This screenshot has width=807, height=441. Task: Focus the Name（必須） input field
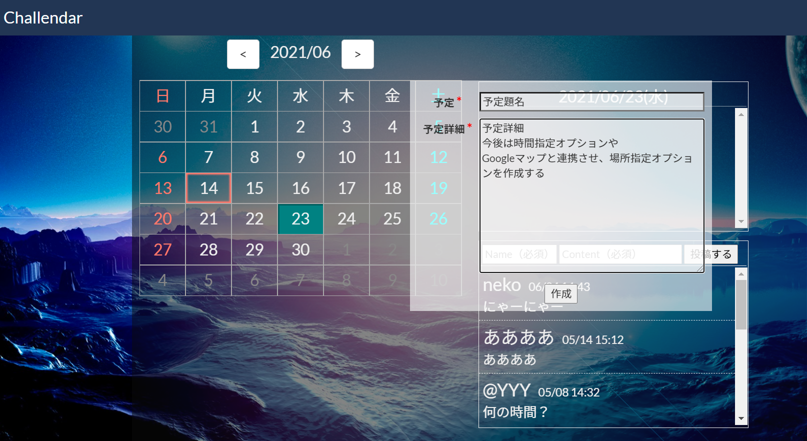point(519,254)
